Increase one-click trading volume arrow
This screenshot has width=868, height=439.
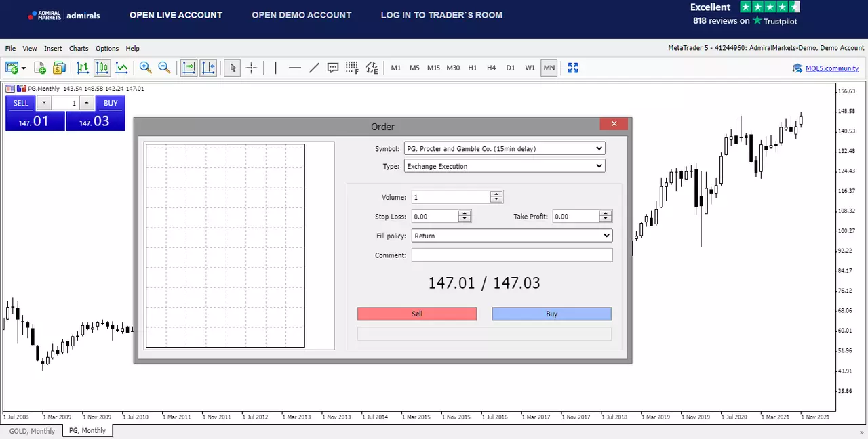point(86,103)
